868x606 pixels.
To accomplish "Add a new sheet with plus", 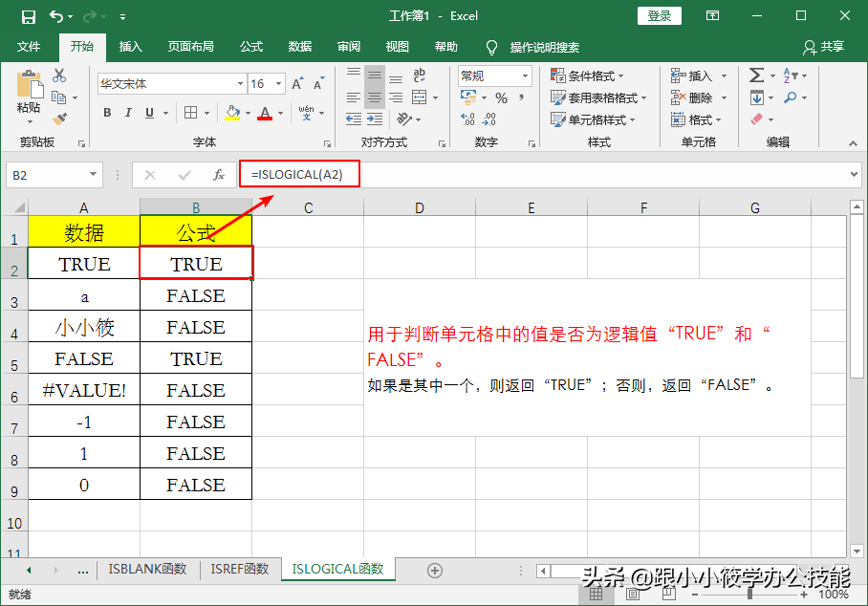I will coord(435,571).
